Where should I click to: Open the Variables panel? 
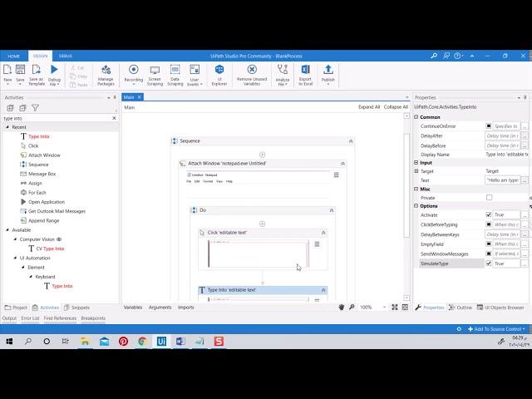point(133,308)
